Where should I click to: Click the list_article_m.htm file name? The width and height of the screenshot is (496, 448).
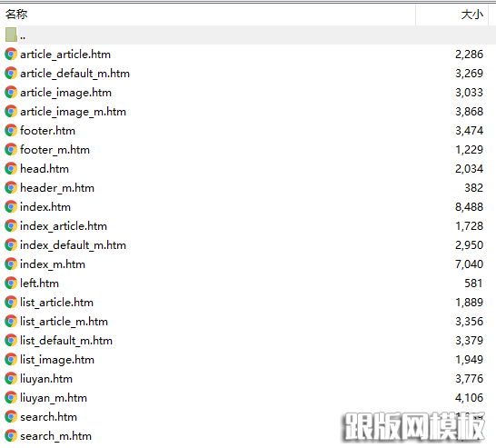click(64, 322)
